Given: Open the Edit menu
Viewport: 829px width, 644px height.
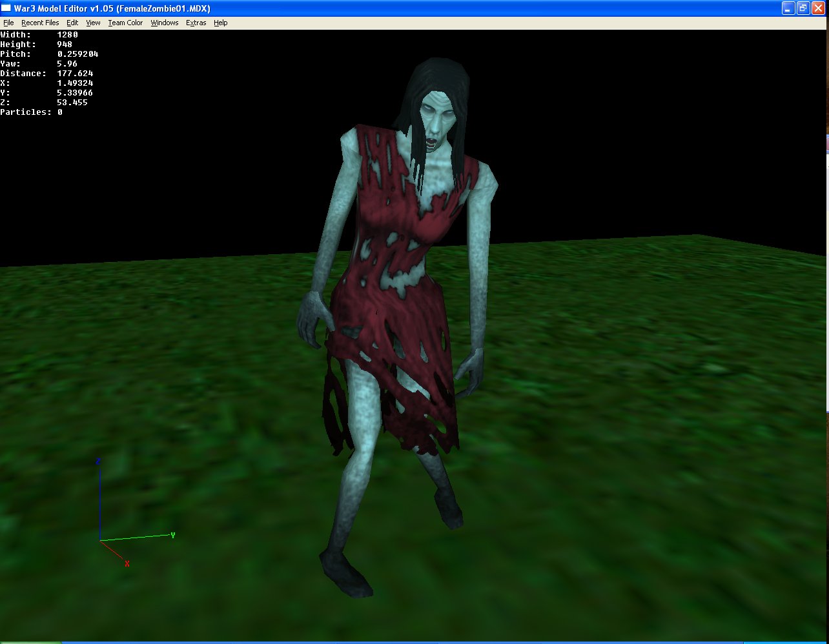Looking at the screenshot, I should click(x=72, y=23).
